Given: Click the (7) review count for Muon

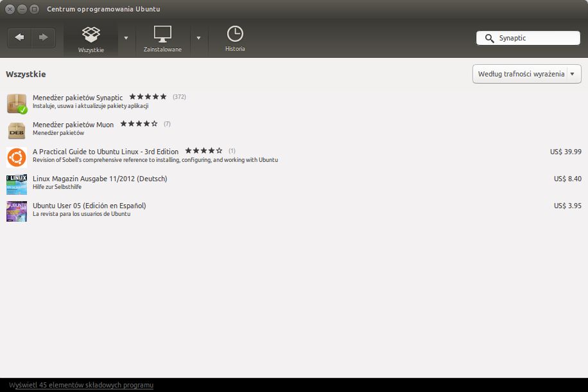Looking at the screenshot, I should pyautogui.click(x=167, y=124).
